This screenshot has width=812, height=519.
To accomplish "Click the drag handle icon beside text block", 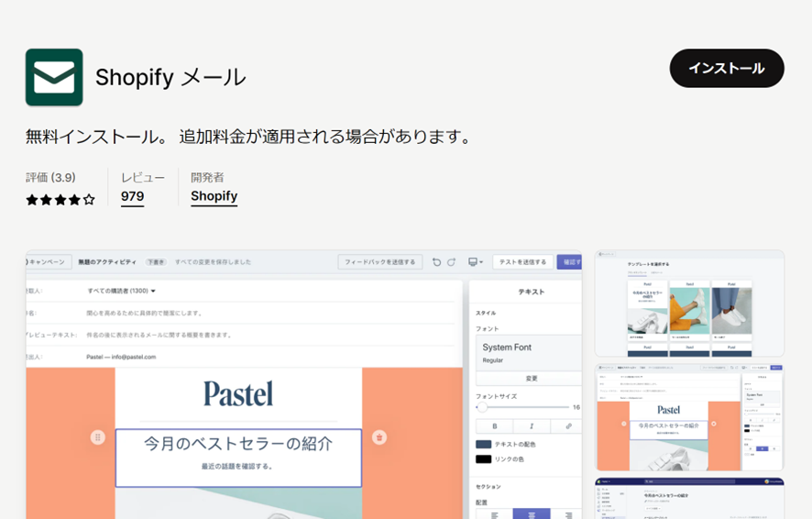I will (98, 437).
